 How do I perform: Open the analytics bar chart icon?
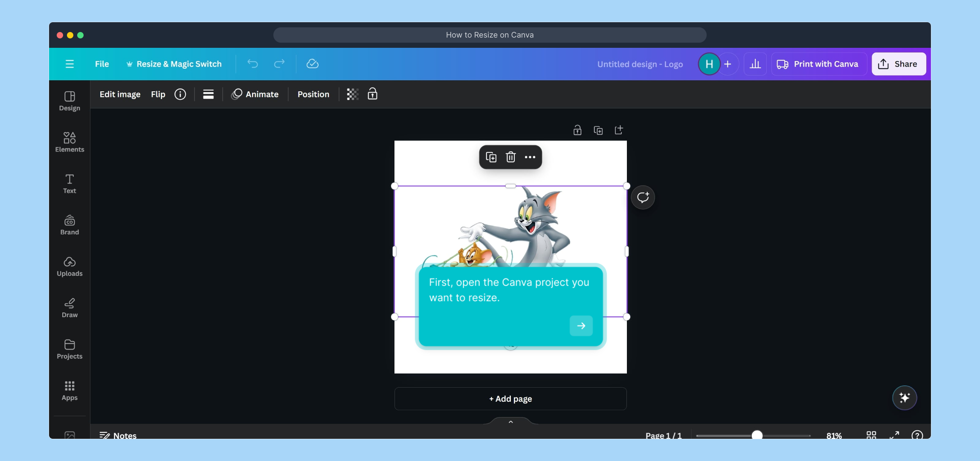click(755, 64)
